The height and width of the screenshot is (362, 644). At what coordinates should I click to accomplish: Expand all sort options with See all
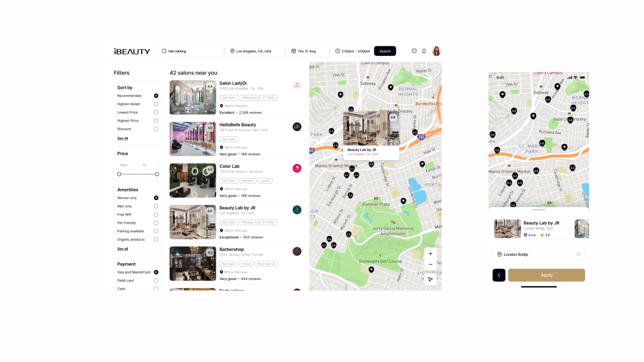pyautogui.click(x=122, y=138)
